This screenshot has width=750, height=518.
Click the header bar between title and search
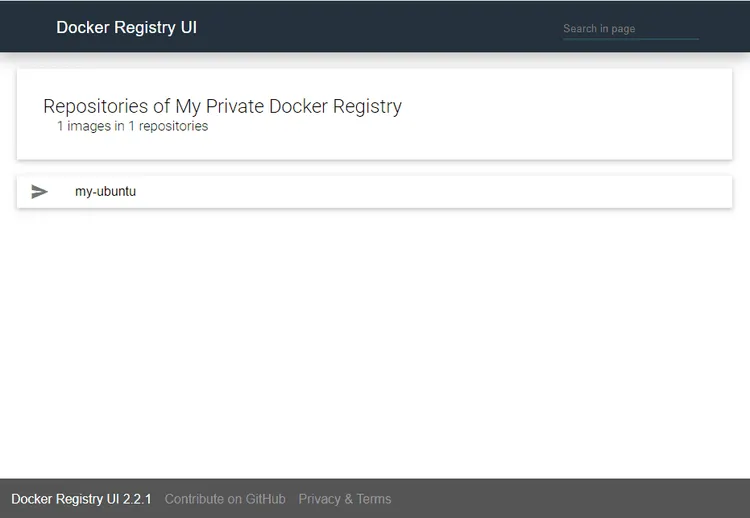coord(380,27)
